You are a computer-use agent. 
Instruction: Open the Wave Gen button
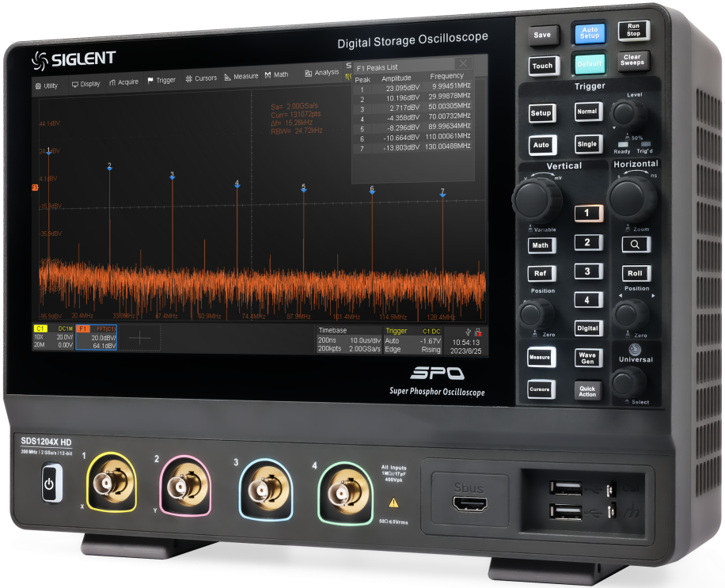[588, 358]
